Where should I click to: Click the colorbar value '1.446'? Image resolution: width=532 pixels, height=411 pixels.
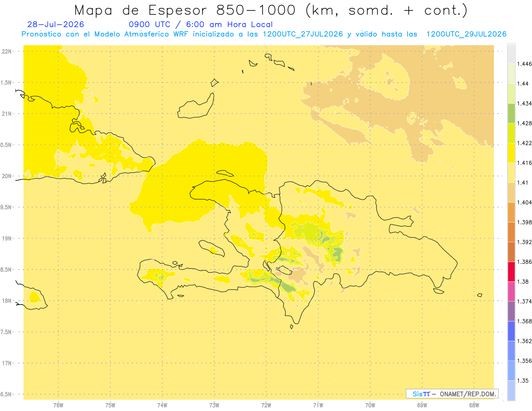coord(524,64)
